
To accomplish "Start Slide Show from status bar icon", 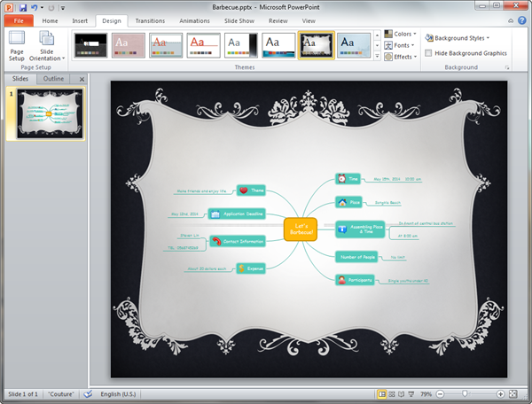I will pyautogui.click(x=412, y=393).
